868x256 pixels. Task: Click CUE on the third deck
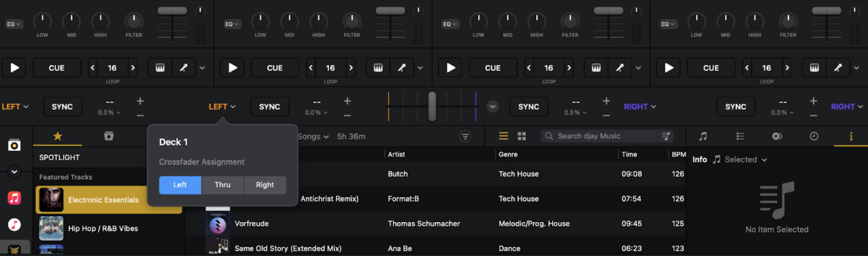pyautogui.click(x=492, y=68)
